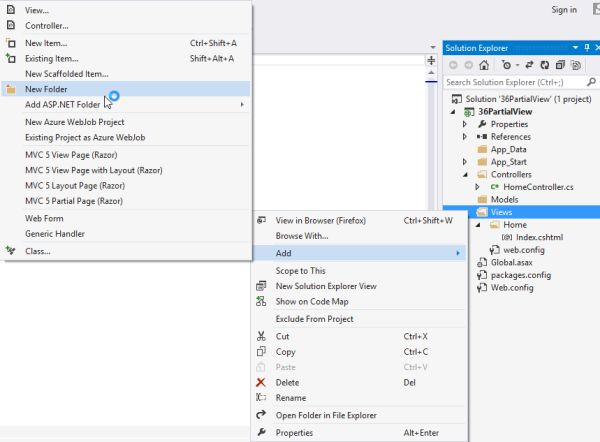The image size is (600, 442).
Task: Choose MVC 5 Partial Page (Razor)
Action: [x=74, y=201]
